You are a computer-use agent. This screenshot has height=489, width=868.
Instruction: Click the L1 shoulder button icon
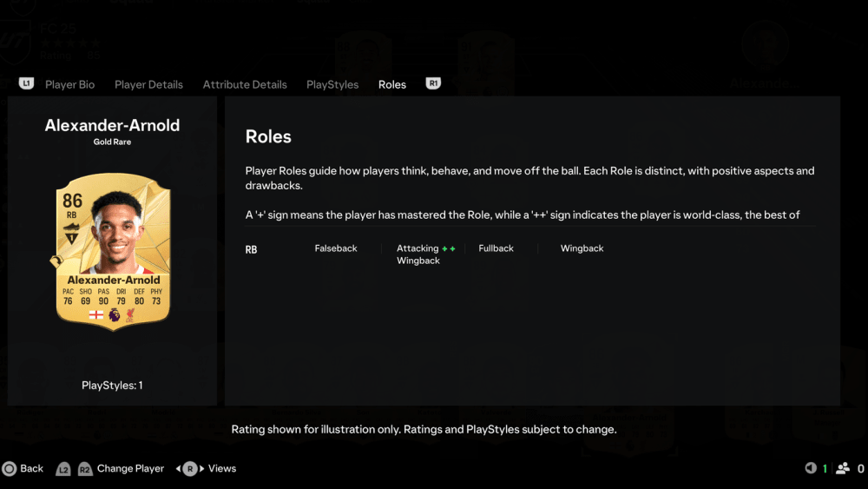26,83
